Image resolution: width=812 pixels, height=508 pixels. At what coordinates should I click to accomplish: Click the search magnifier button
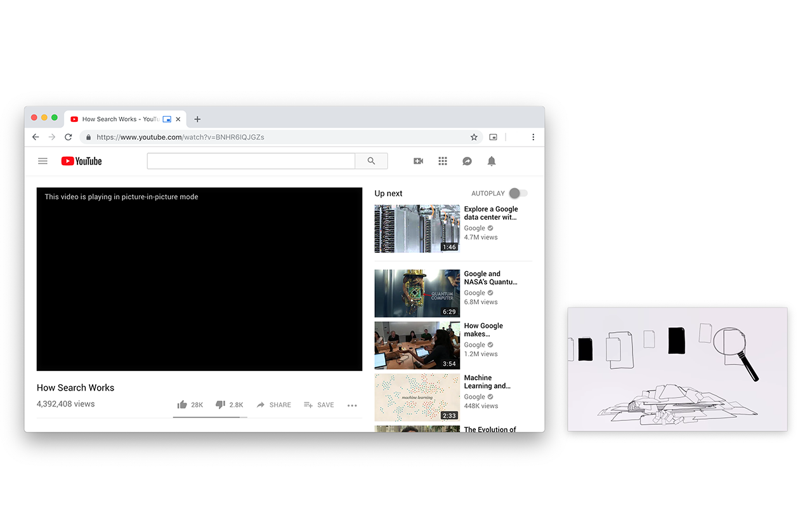point(371,161)
